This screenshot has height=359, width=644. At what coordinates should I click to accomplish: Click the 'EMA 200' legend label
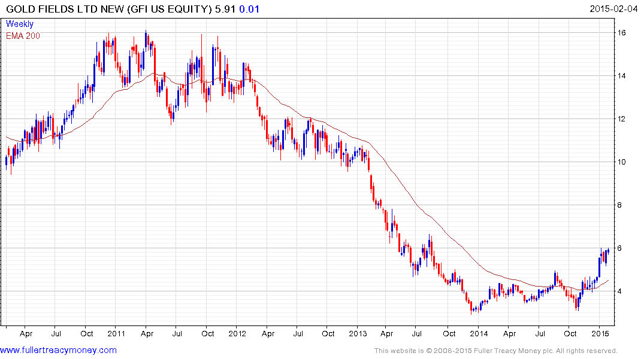[x=23, y=36]
